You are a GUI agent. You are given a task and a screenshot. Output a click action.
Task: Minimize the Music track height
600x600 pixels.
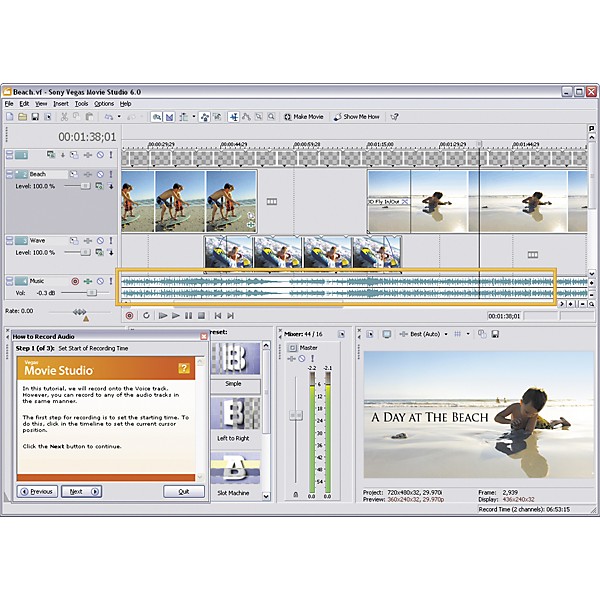click(x=10, y=281)
